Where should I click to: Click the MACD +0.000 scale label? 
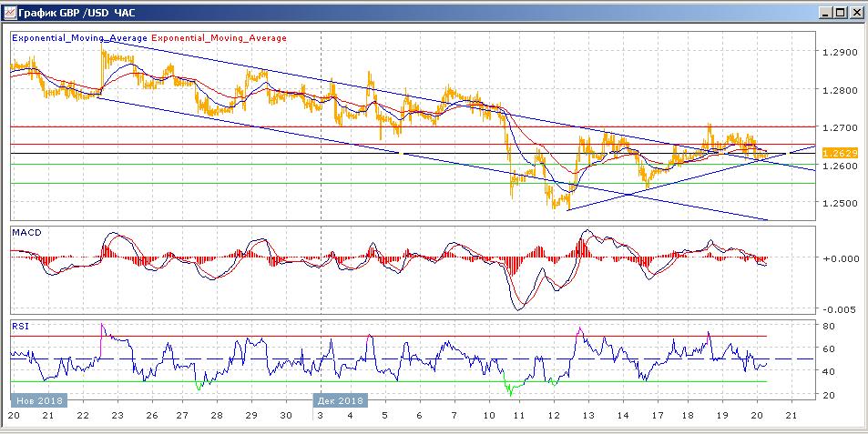[x=836, y=258]
